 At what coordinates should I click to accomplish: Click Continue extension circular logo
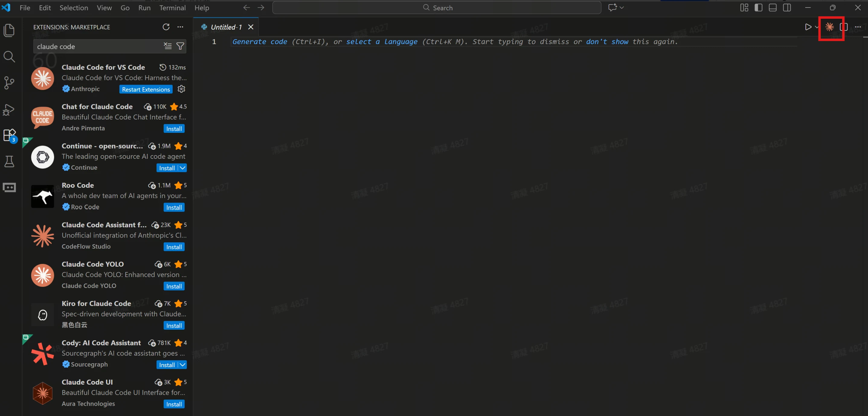pos(43,157)
